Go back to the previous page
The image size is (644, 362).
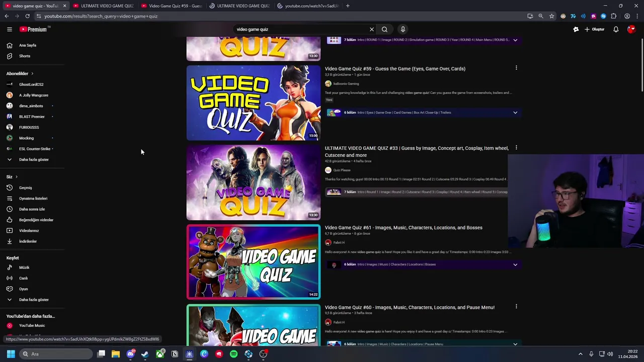point(7,16)
